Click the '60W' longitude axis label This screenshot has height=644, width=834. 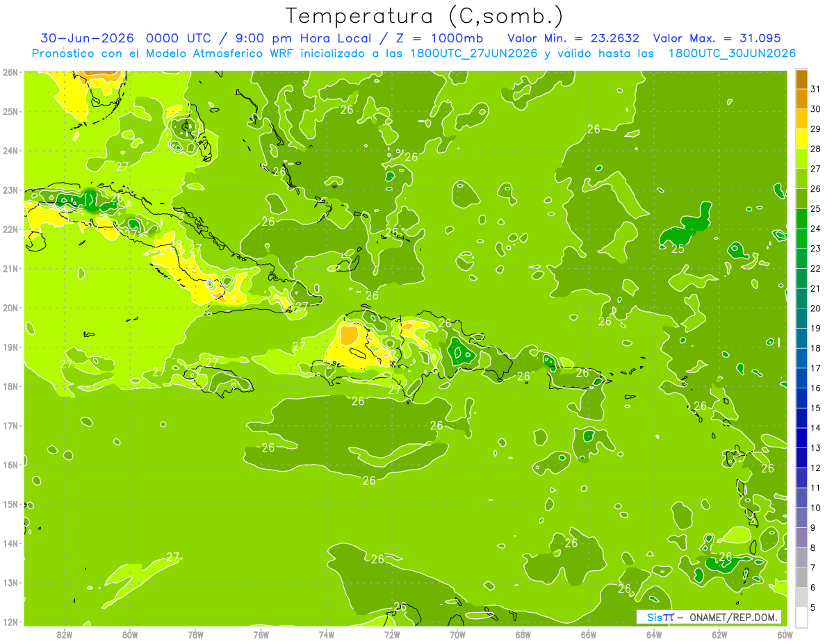click(785, 634)
